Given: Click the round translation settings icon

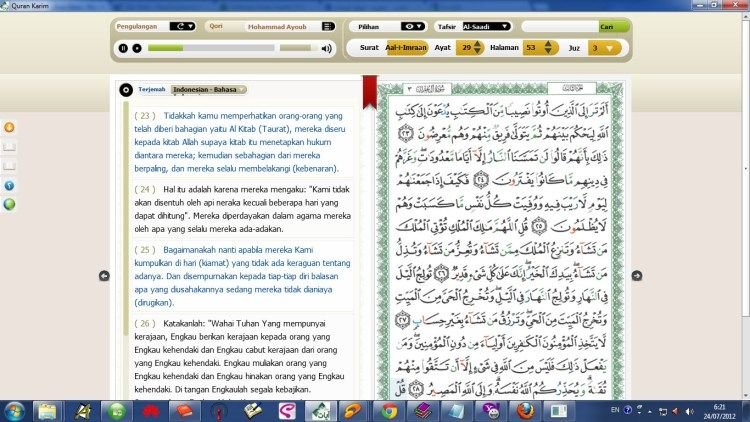Looking at the screenshot, I should pos(126,89).
